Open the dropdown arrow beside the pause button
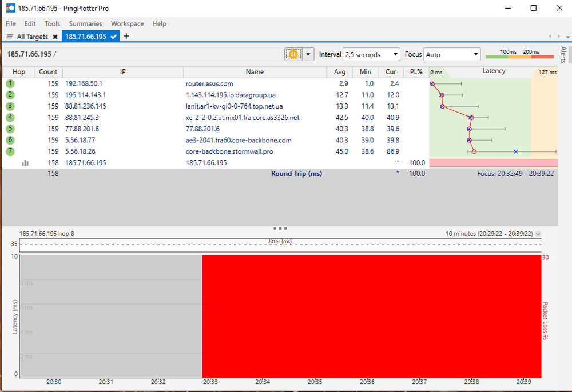Screen dimensions: 572x392 309,54
